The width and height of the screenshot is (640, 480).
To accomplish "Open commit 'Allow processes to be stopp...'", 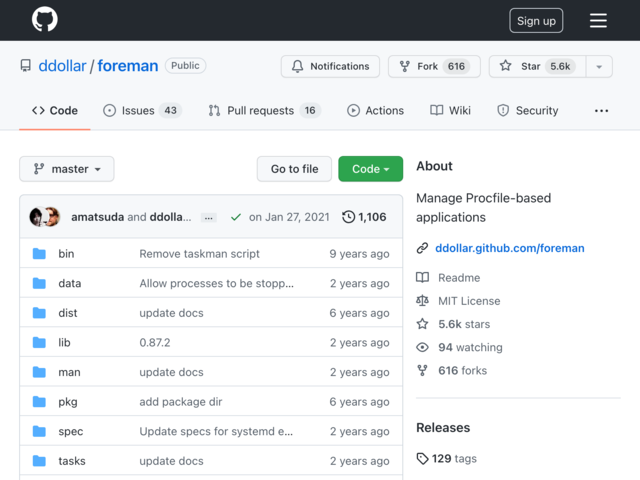I will point(216,283).
